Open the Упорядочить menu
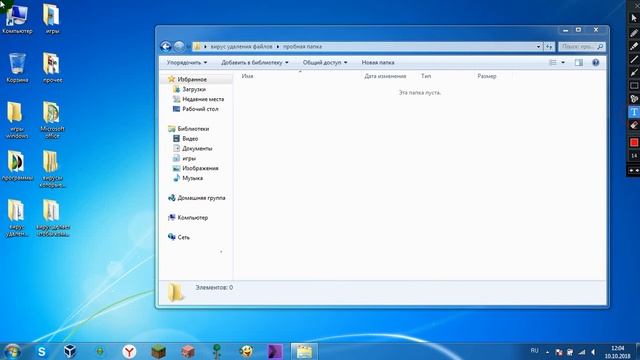The width and height of the screenshot is (640, 360). [187, 62]
